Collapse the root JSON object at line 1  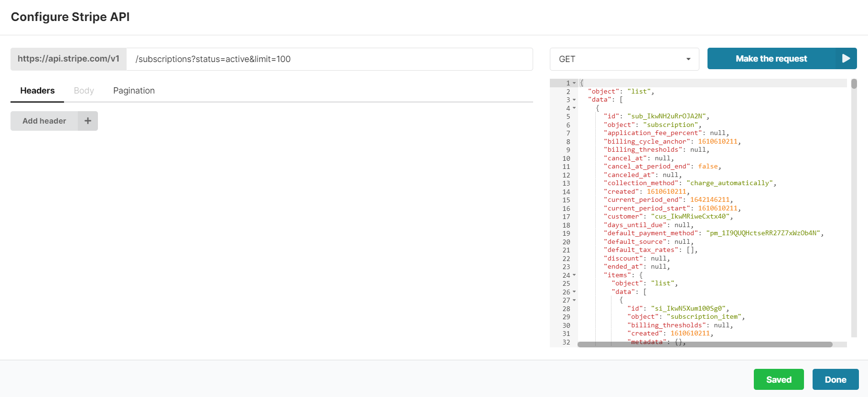pyautogui.click(x=574, y=83)
